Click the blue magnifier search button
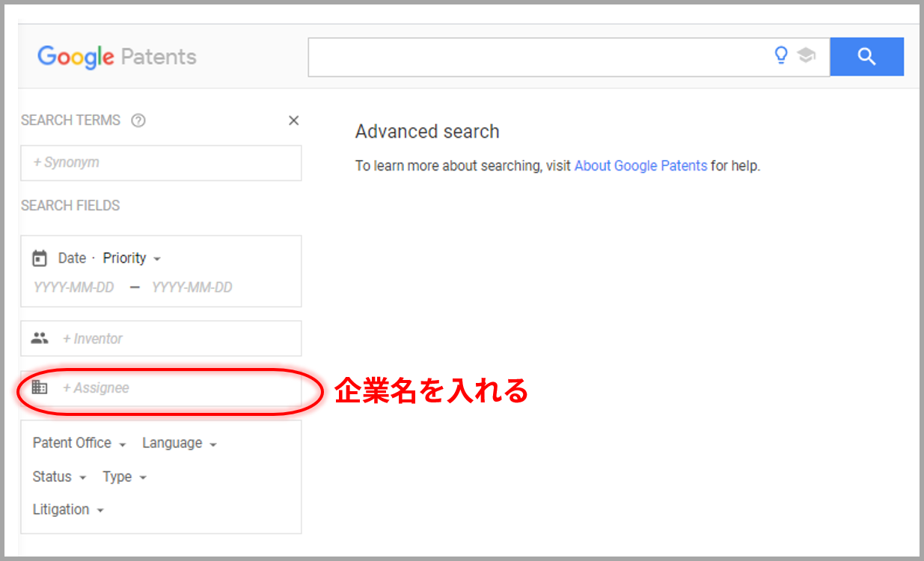 pyautogui.click(x=866, y=57)
